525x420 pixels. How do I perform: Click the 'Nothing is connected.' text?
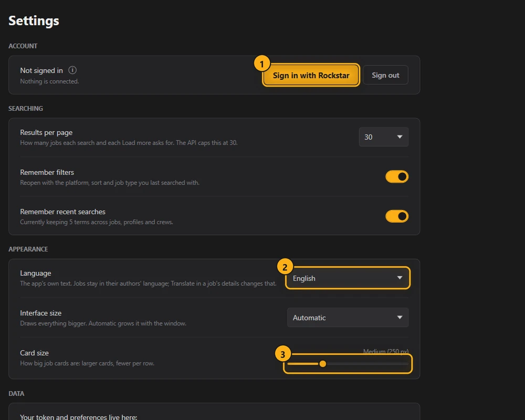[x=49, y=81]
